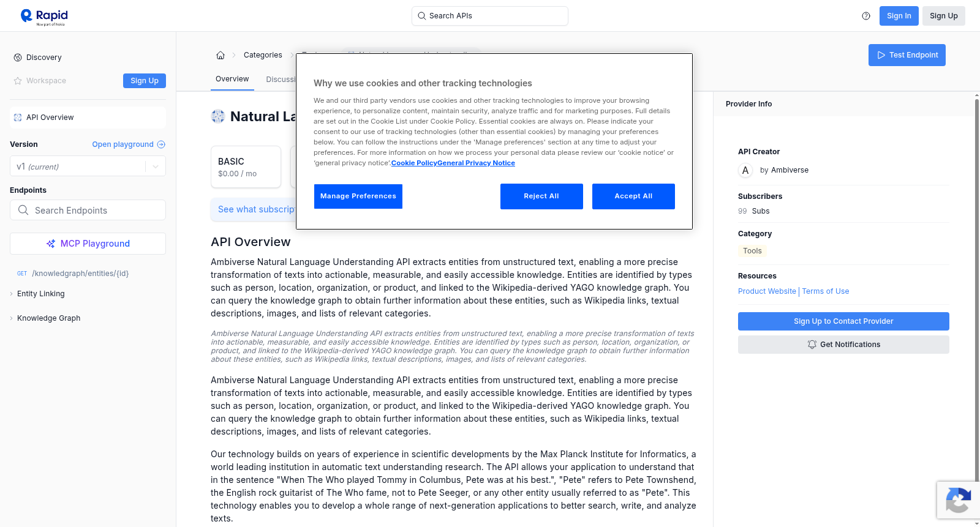Click the Get Notifications button
Image resolution: width=980 pixels, height=527 pixels.
point(843,345)
